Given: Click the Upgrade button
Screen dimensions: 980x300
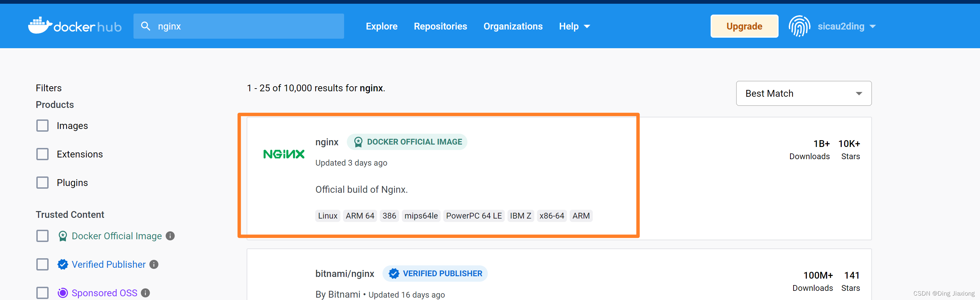Looking at the screenshot, I should click(x=744, y=26).
